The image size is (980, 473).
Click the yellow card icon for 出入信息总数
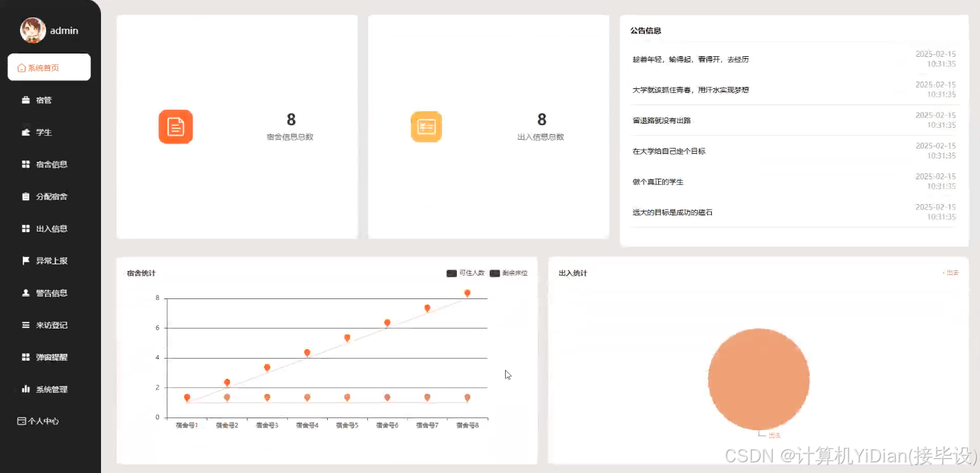click(426, 127)
